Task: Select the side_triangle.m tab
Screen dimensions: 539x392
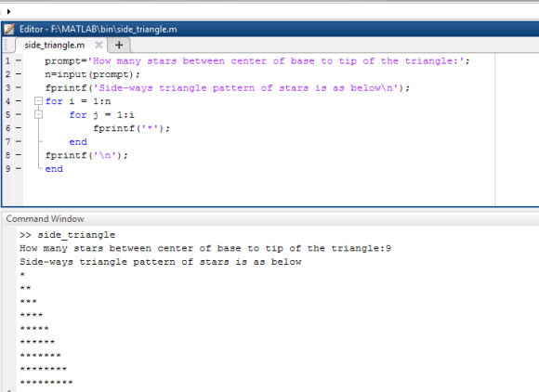Action: pyautogui.click(x=54, y=45)
